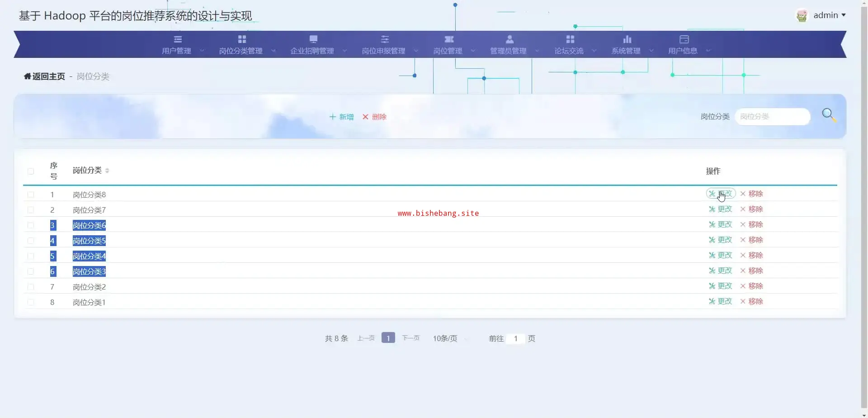
Task: Click the 岗位分类管理 grid icon
Action: [x=242, y=39]
